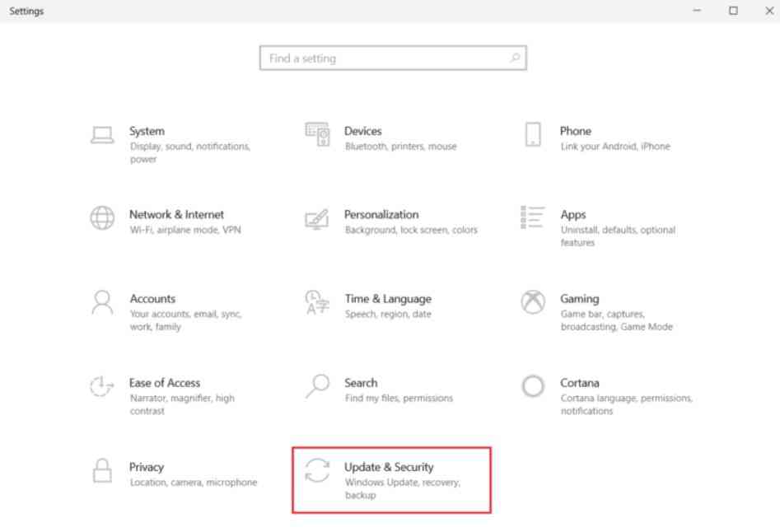This screenshot has width=780, height=532.
Task: Click the Personalization paintbrush icon
Action: [317, 219]
